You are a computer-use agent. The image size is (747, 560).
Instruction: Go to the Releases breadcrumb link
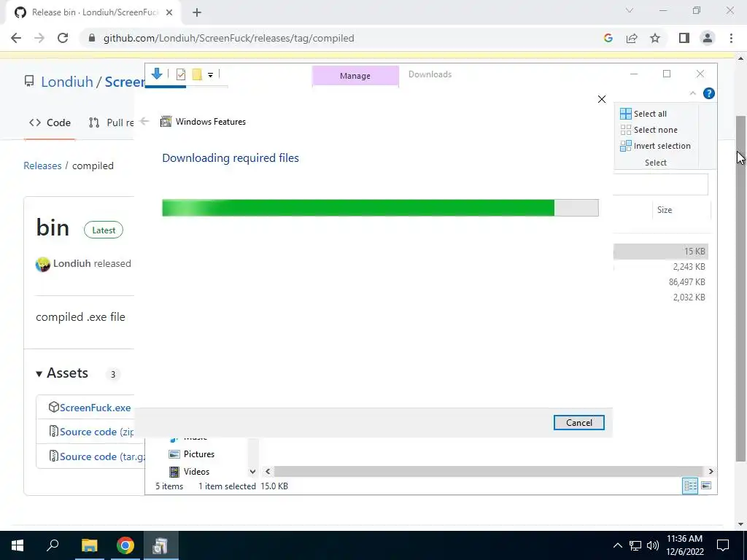pyautogui.click(x=42, y=166)
